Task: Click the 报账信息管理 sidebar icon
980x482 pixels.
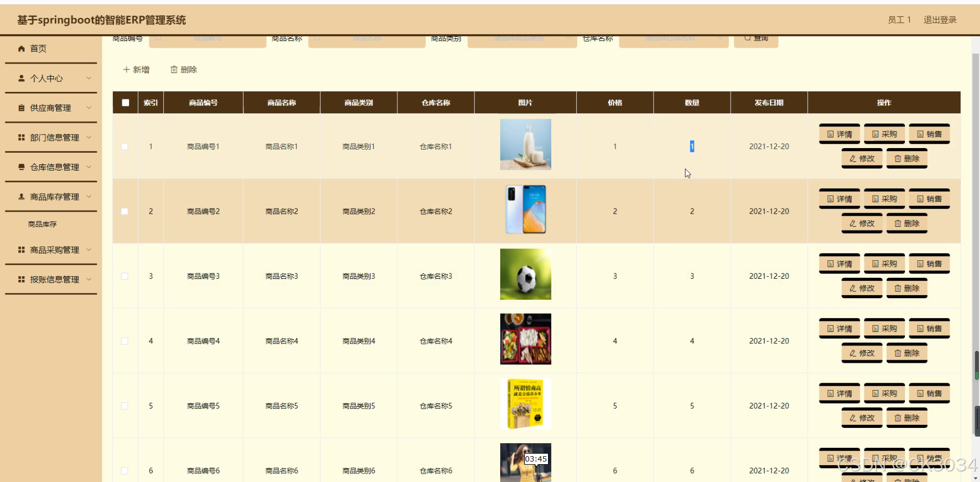Action: (x=22, y=279)
